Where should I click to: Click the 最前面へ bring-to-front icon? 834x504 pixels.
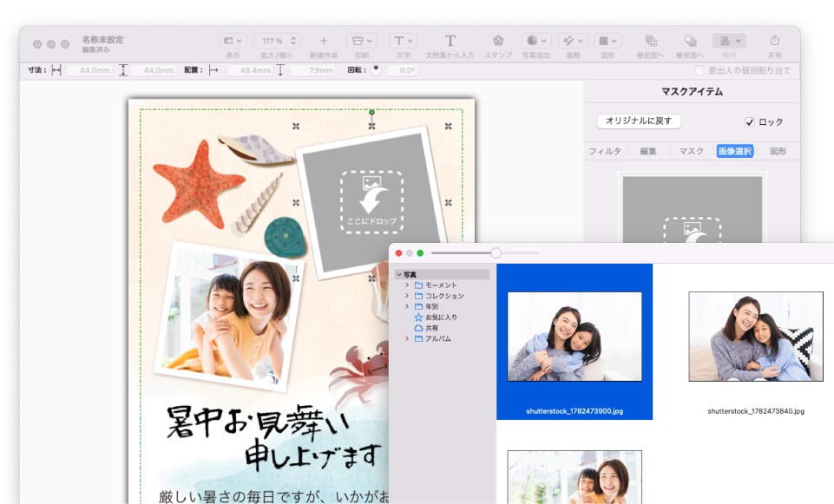tap(651, 41)
